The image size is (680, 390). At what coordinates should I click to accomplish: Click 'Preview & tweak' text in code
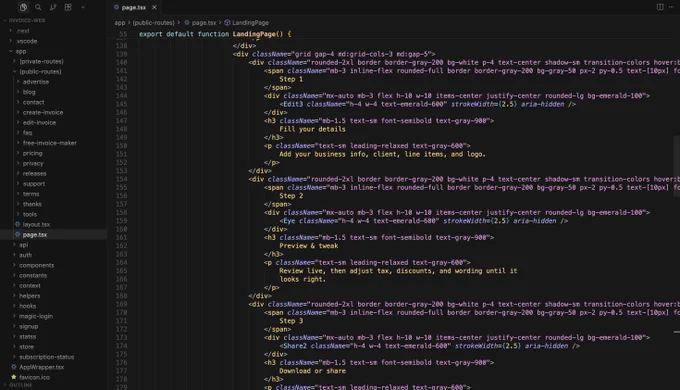308,246
